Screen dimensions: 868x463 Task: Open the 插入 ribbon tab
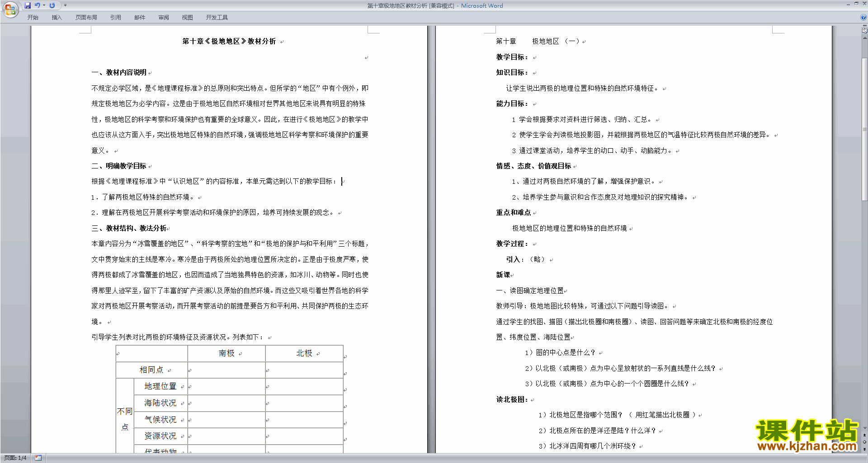point(57,18)
